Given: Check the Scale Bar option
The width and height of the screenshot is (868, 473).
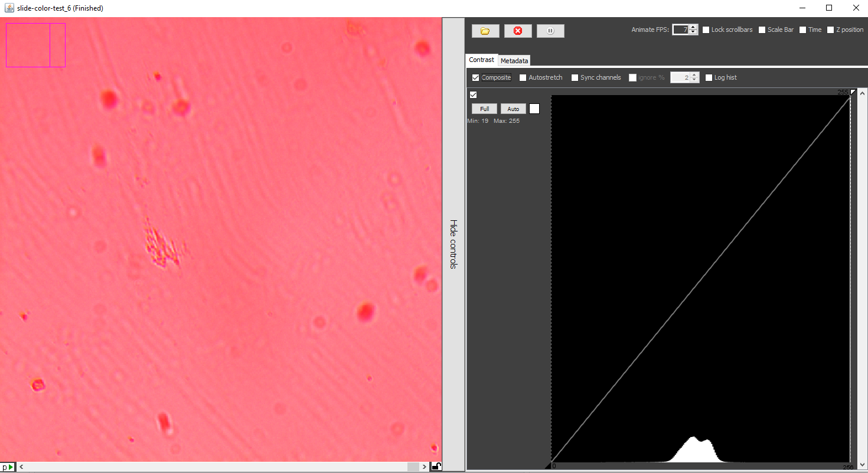Looking at the screenshot, I should coord(761,30).
